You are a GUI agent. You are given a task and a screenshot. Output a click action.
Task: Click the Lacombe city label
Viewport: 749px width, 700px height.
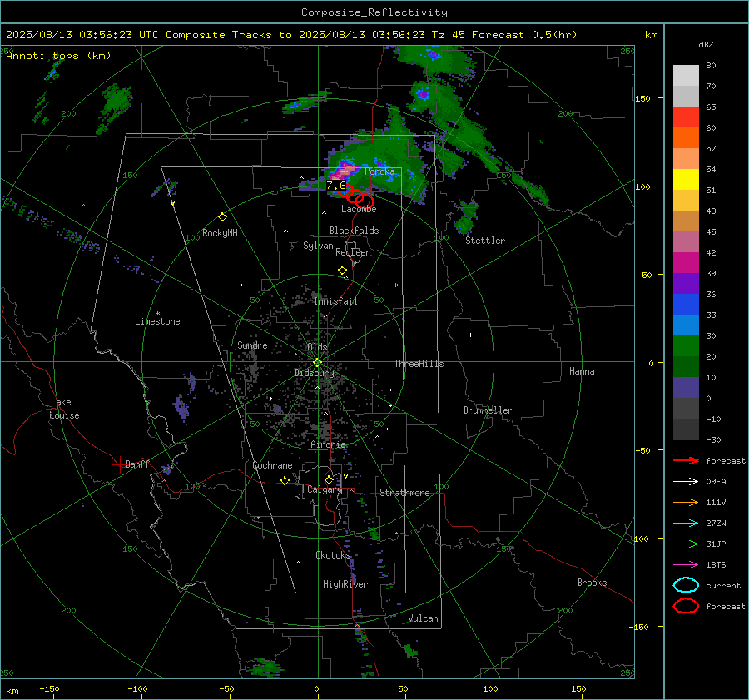tap(359, 209)
